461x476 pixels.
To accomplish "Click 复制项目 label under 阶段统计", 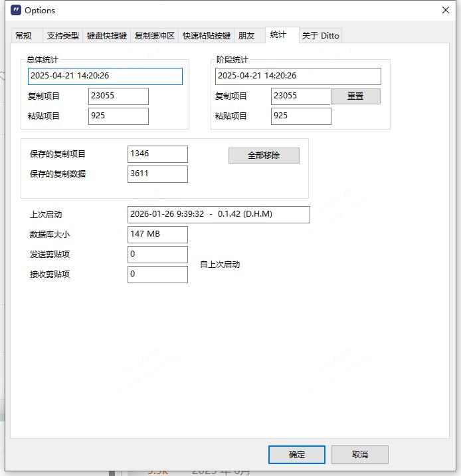I will (230, 96).
